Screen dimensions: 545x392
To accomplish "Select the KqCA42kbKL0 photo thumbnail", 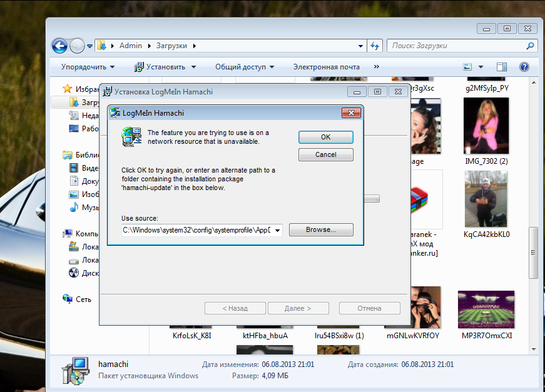I will pos(486,199).
